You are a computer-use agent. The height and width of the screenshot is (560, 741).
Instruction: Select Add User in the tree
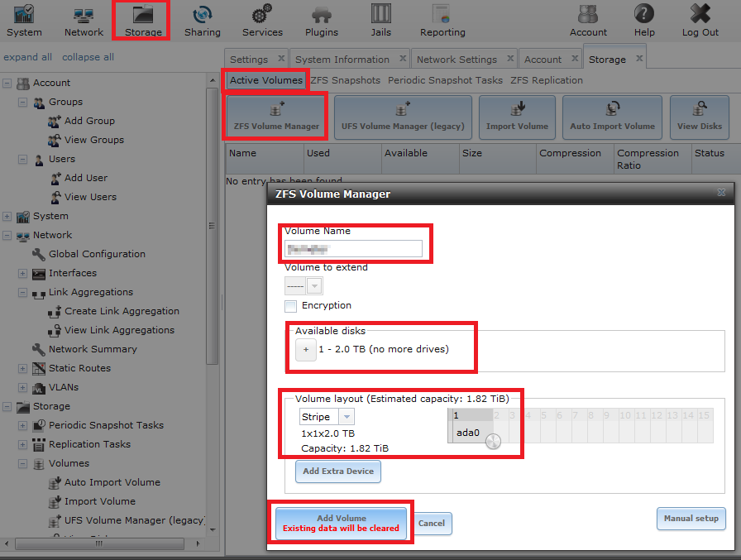click(x=85, y=178)
